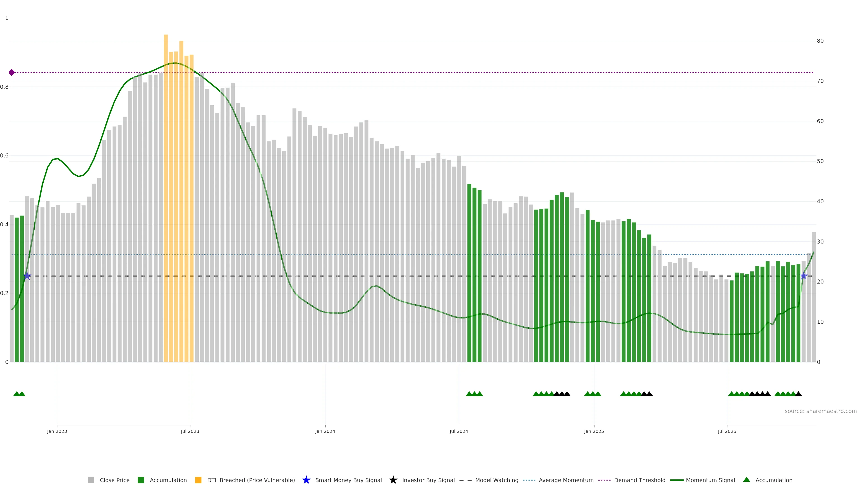Click orange DTL Breached legend swatch

198,480
